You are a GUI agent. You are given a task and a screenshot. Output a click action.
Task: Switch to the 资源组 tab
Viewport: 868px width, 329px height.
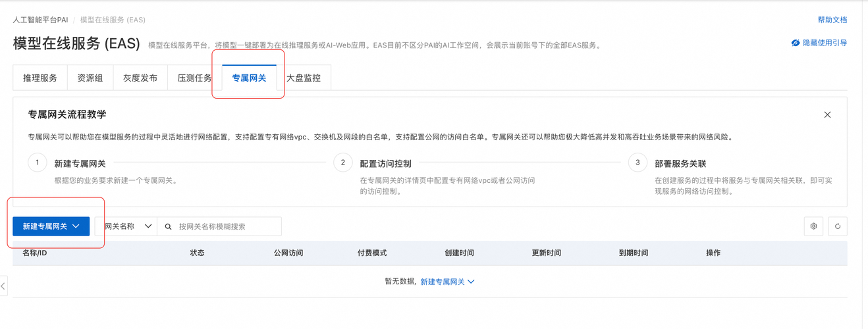pos(90,78)
